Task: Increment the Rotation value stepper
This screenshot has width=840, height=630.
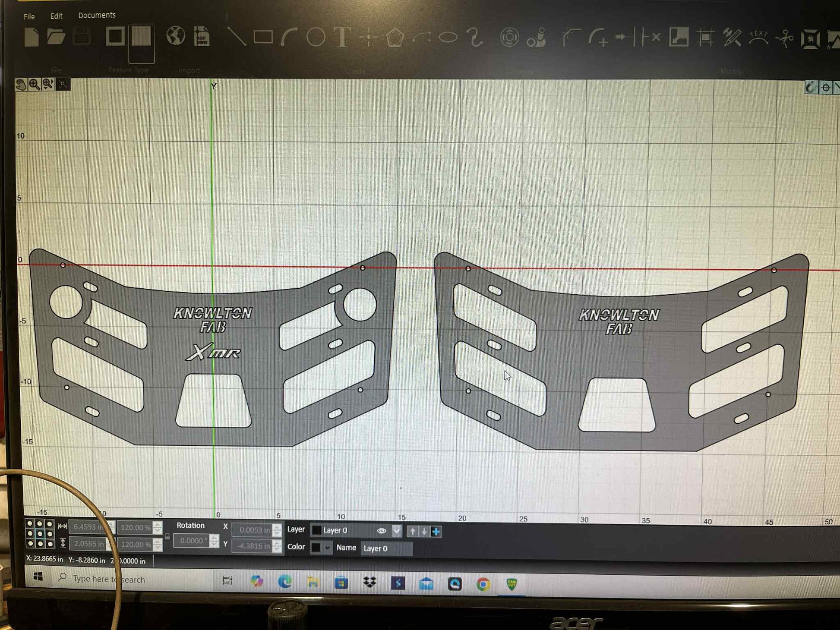Action: tap(214, 538)
